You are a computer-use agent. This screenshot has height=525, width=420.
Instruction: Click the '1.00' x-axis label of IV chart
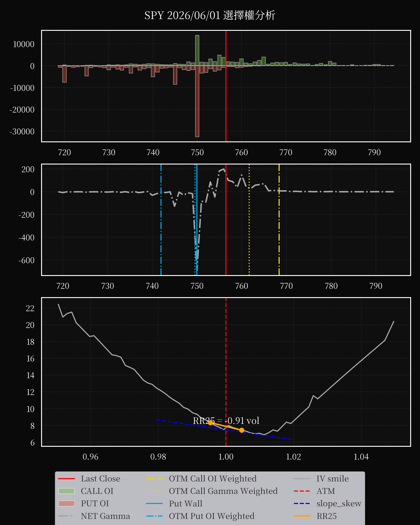pos(226,457)
